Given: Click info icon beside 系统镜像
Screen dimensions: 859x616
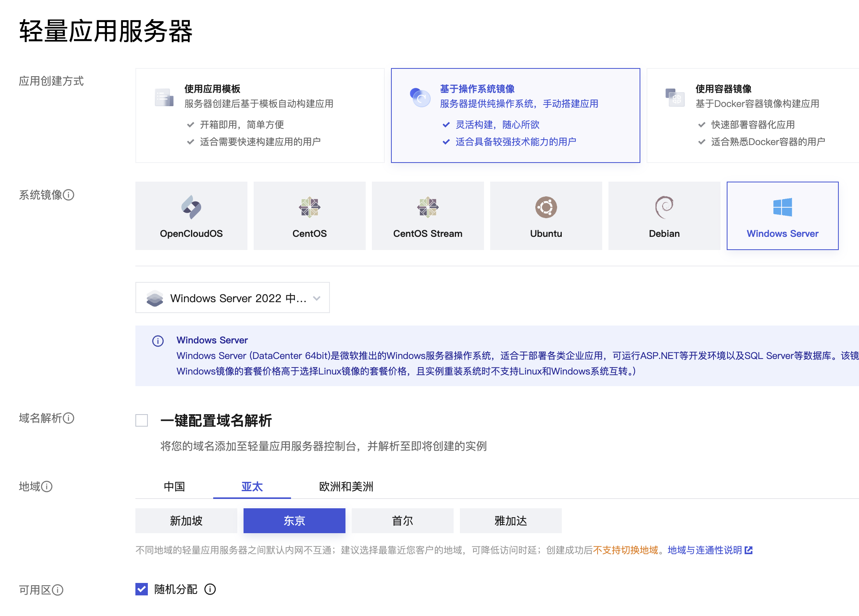Looking at the screenshot, I should 69,195.
